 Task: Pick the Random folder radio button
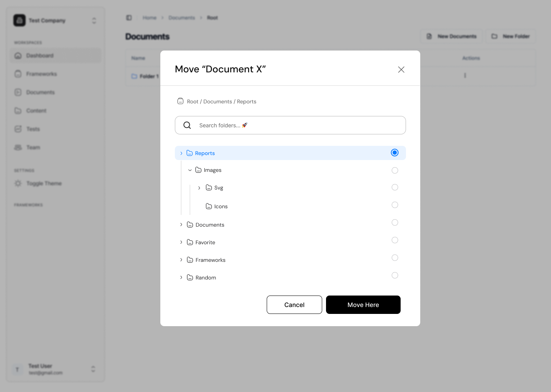[x=395, y=275]
